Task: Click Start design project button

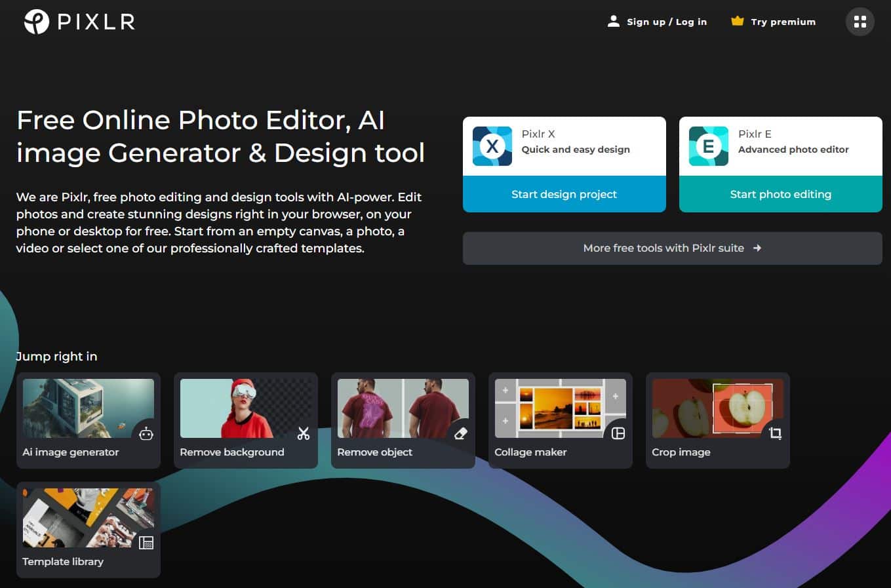Action: (x=564, y=194)
